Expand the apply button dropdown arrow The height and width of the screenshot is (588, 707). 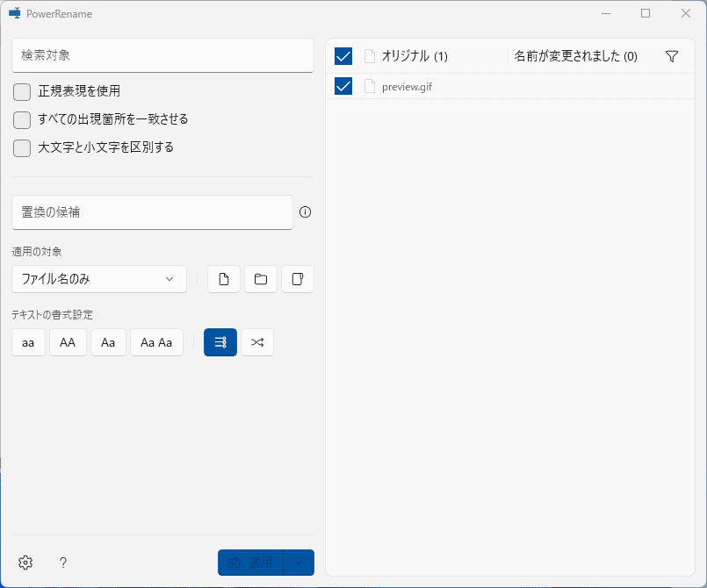point(299,563)
